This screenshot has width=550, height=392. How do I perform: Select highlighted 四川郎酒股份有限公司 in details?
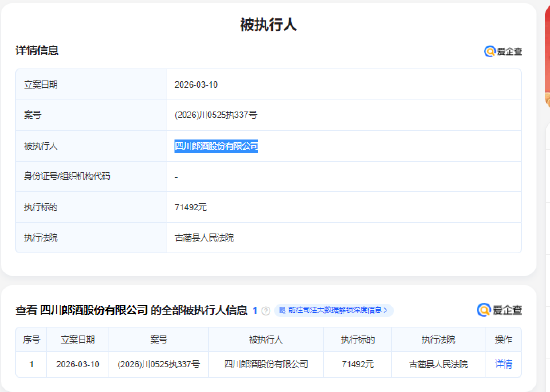(216, 146)
